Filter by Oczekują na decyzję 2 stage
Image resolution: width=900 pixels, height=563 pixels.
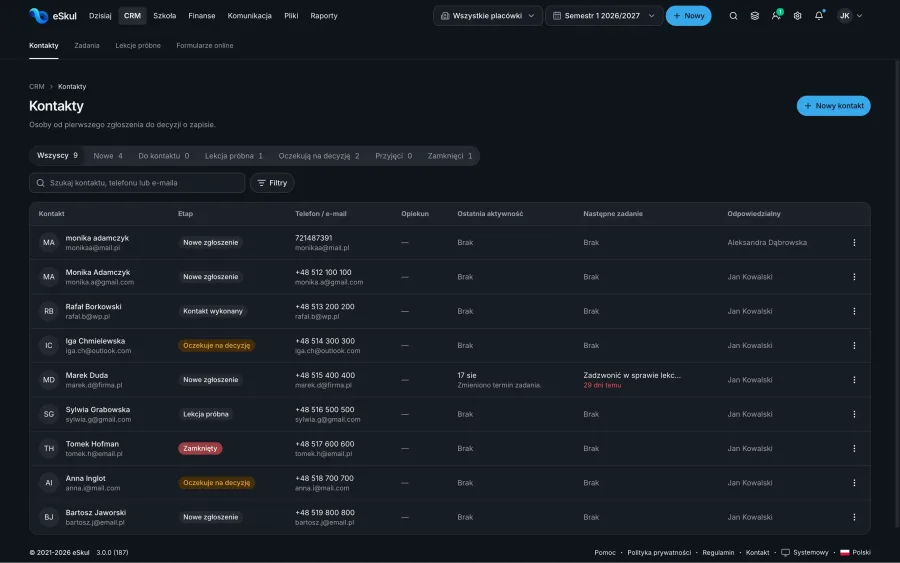click(x=319, y=156)
